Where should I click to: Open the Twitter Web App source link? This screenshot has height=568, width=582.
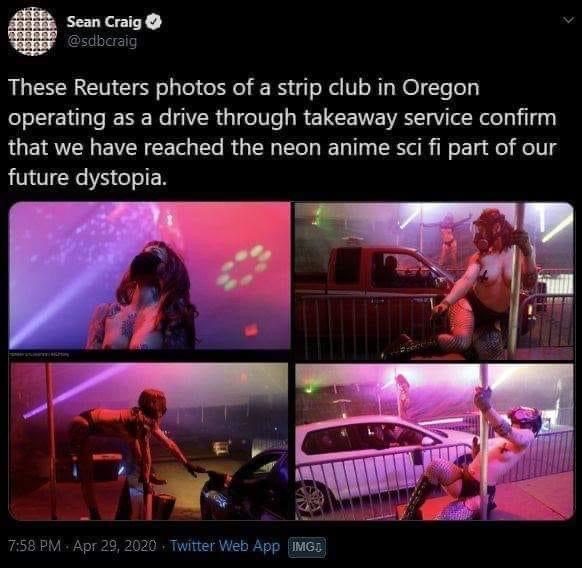pos(225,546)
